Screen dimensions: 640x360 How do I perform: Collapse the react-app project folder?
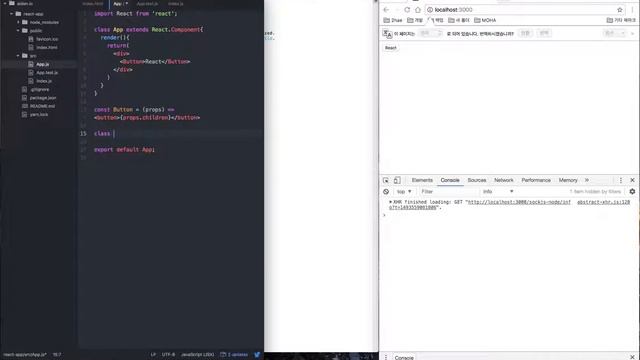tap(11, 14)
